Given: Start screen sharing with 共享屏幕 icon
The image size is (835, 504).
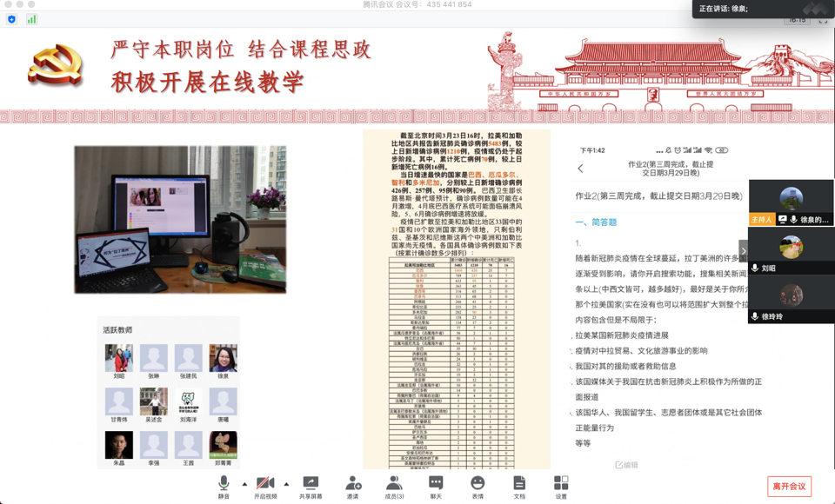Looking at the screenshot, I should tap(311, 486).
